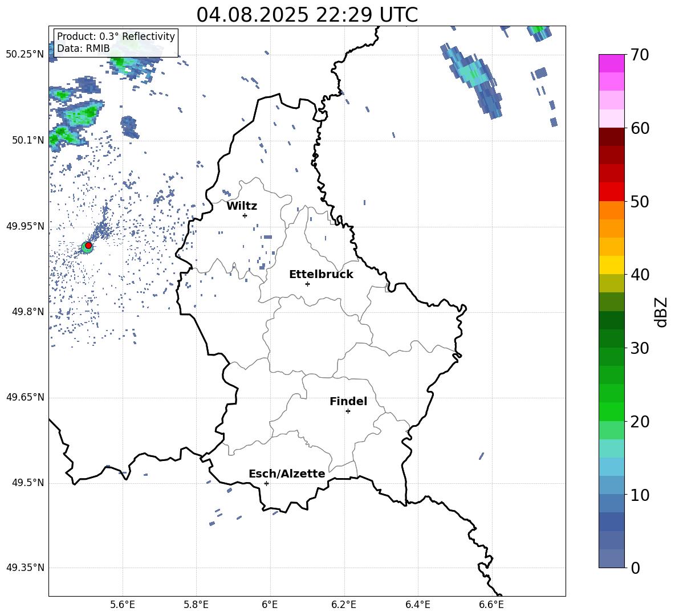The width and height of the screenshot is (675, 616).
Task: Click the bright green colorbar swatch above 20
Action: [x=611, y=412]
